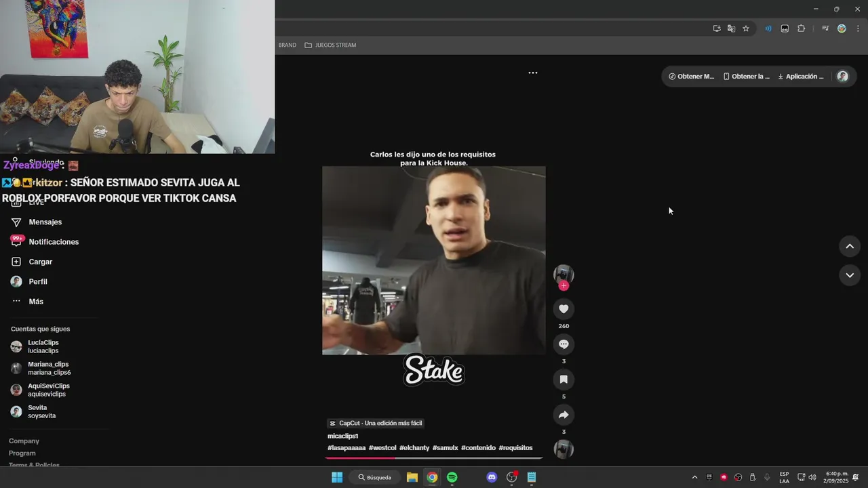Viewport: 868px width, 488px height.
Task: Open Perfil in the sidebar
Action: click(38, 281)
